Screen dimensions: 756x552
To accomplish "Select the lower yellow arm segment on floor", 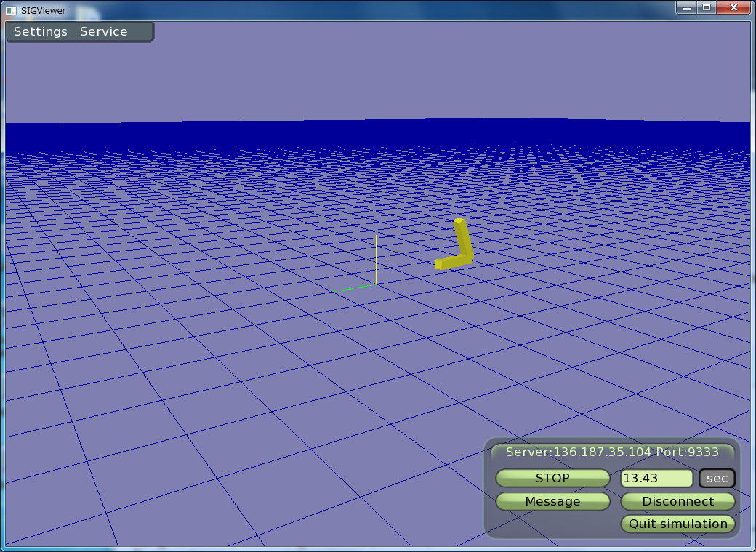I will click(451, 262).
